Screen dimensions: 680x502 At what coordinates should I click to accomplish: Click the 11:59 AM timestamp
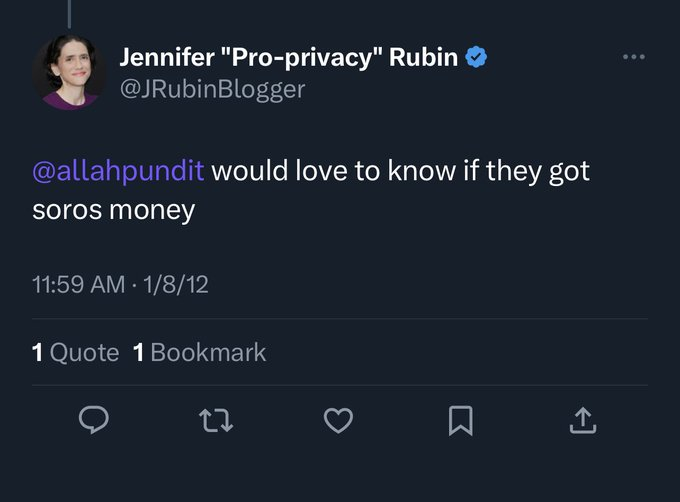click(78, 285)
